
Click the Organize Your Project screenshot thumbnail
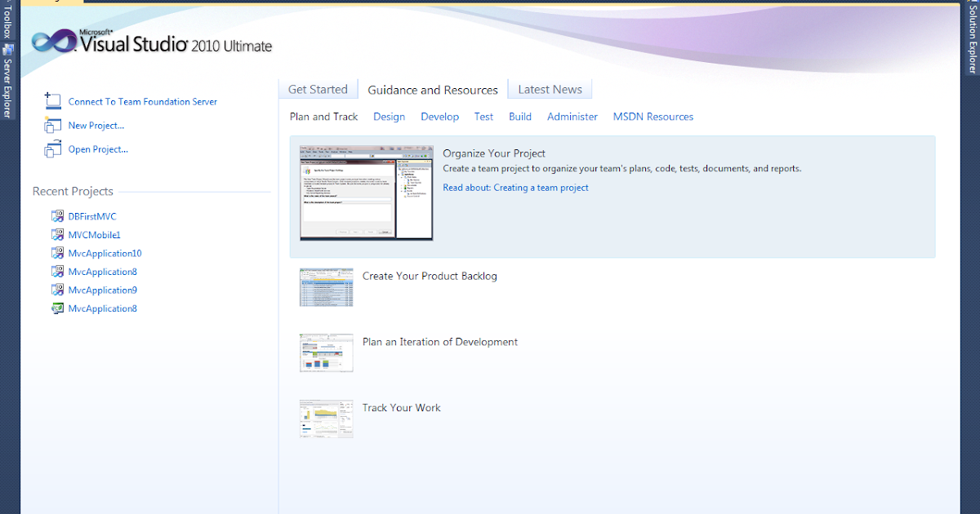click(366, 193)
